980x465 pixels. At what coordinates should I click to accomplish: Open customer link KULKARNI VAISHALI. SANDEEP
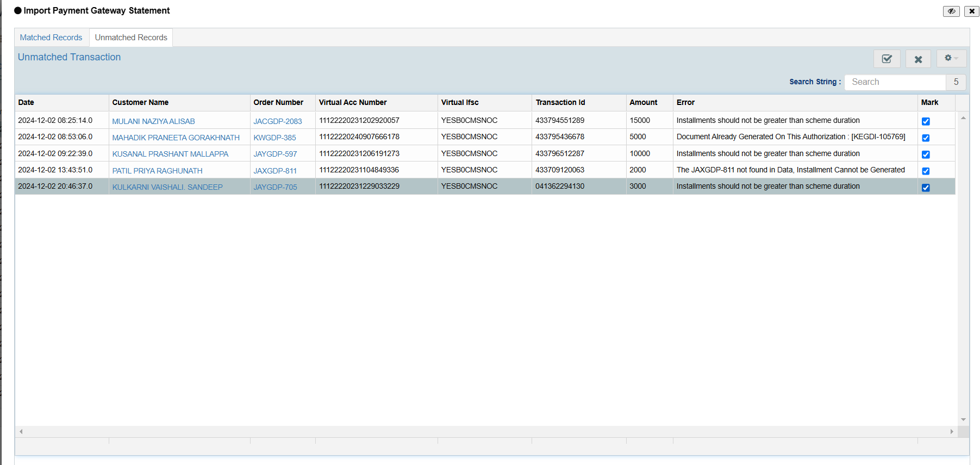(167, 187)
